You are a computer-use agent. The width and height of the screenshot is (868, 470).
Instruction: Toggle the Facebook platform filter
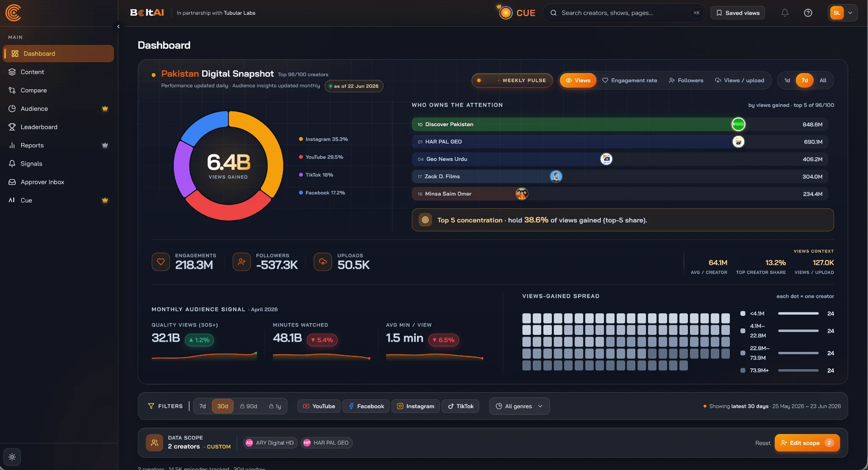pyautogui.click(x=366, y=406)
